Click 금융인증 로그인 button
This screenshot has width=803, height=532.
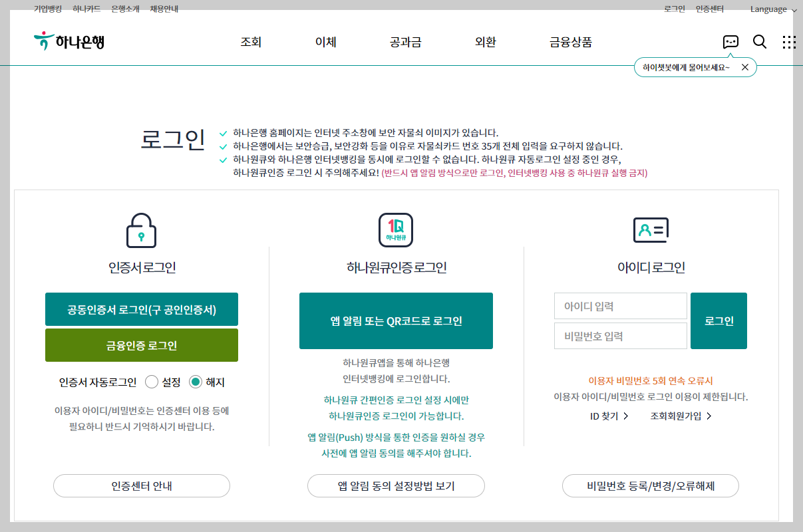[142, 345]
